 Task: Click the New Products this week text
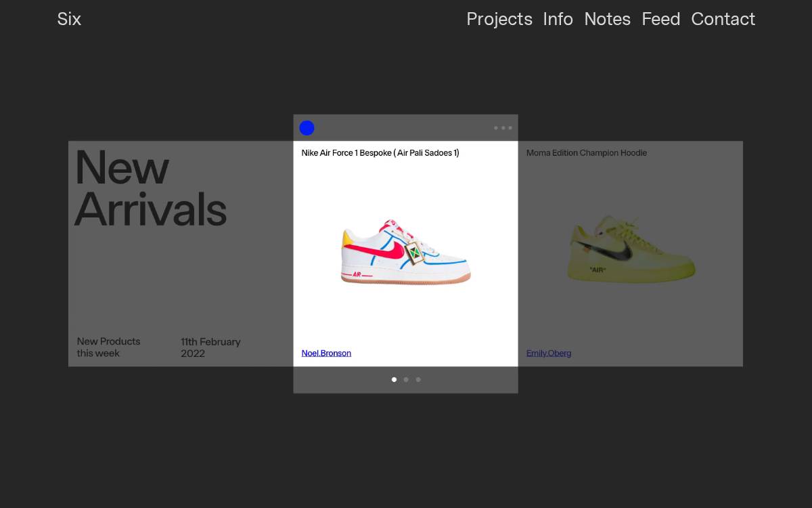point(108,347)
